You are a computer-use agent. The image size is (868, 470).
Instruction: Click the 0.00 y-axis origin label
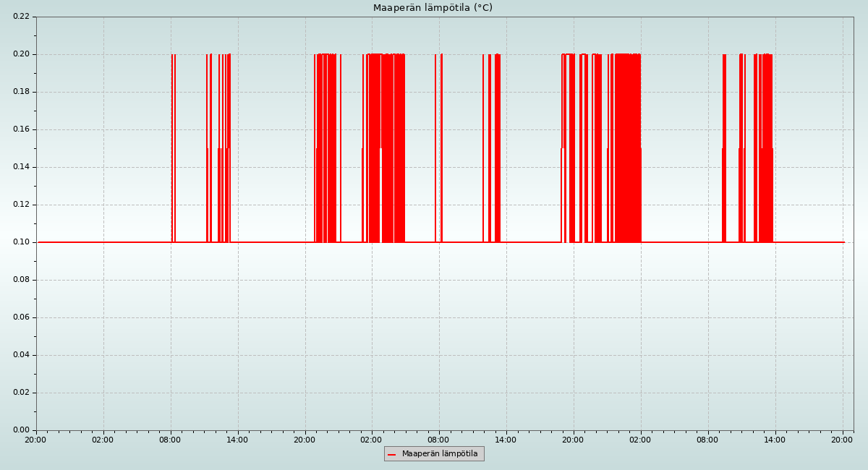point(21,430)
